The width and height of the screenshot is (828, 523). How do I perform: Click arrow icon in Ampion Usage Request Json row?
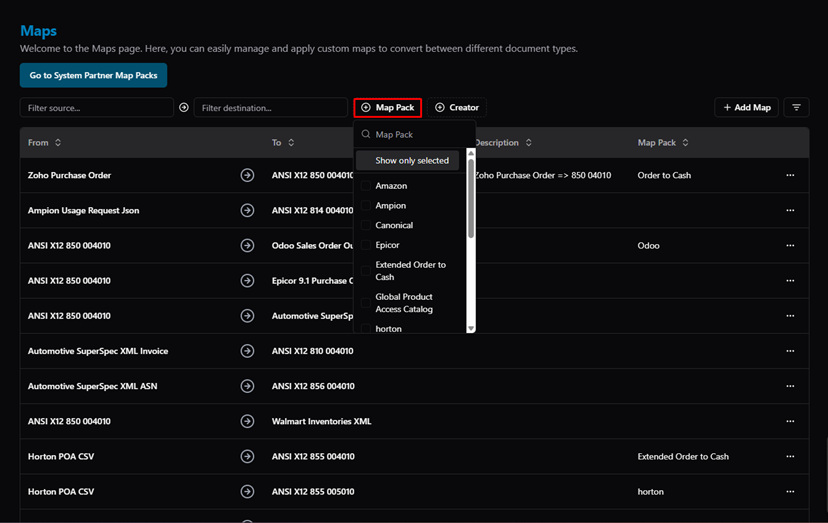click(x=247, y=210)
